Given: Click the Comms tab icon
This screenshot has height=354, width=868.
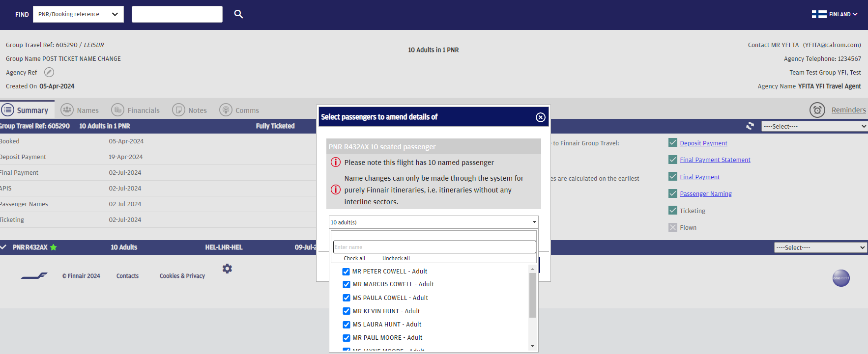Looking at the screenshot, I should point(226,110).
